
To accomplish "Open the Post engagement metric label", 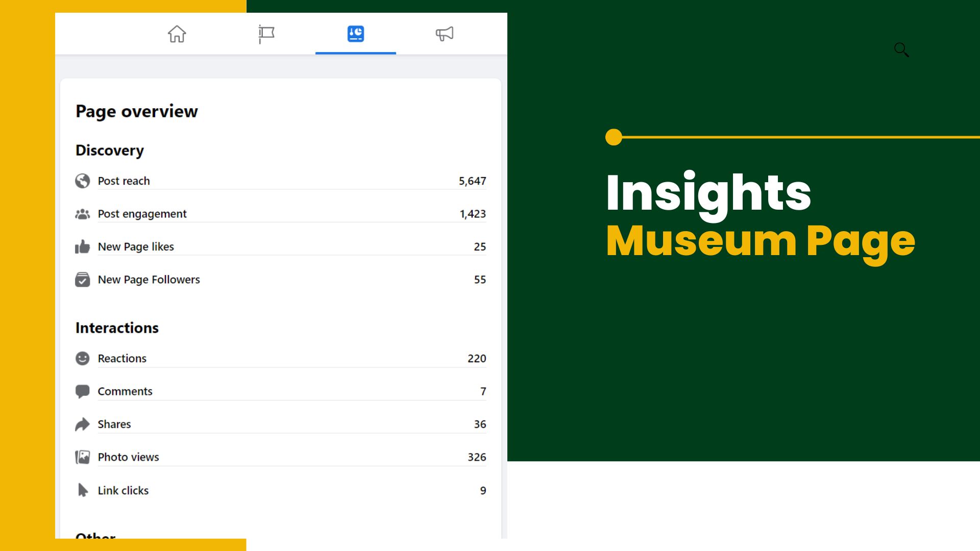I will coord(142,214).
